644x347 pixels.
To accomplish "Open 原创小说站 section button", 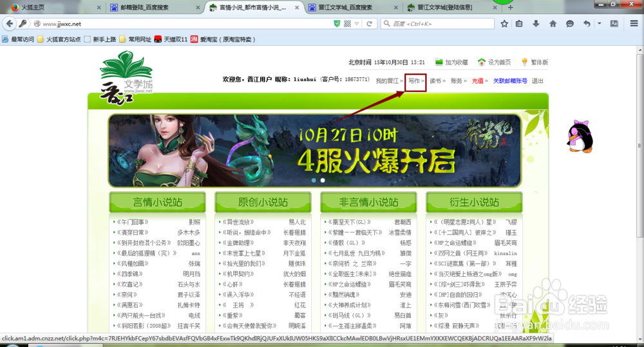I will (263, 202).
